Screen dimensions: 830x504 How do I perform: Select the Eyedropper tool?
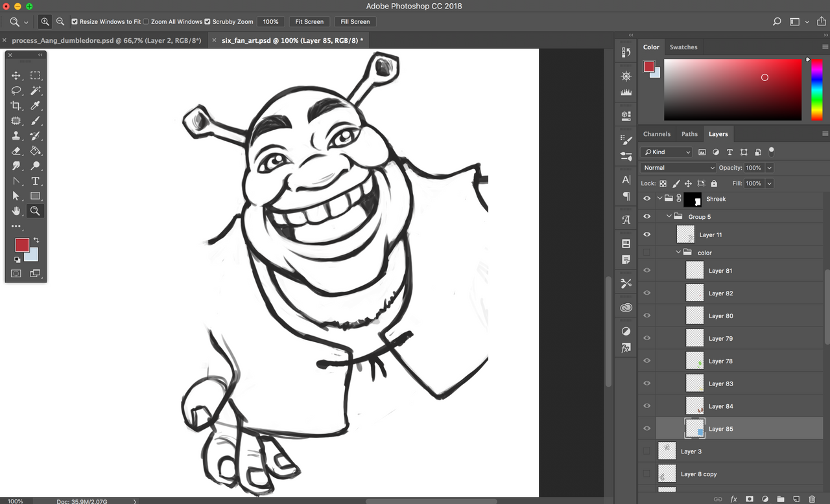(x=35, y=106)
